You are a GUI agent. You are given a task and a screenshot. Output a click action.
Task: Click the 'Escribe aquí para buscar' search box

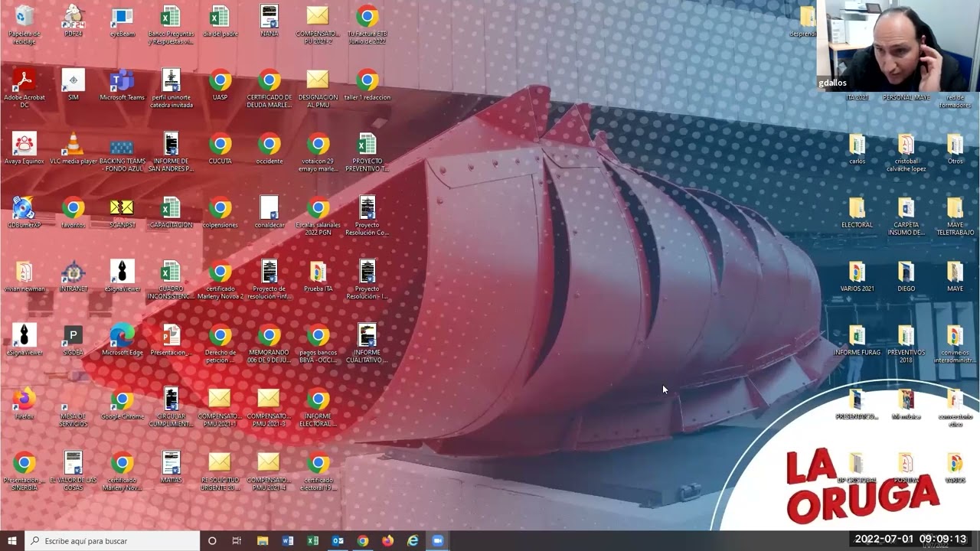113,541
